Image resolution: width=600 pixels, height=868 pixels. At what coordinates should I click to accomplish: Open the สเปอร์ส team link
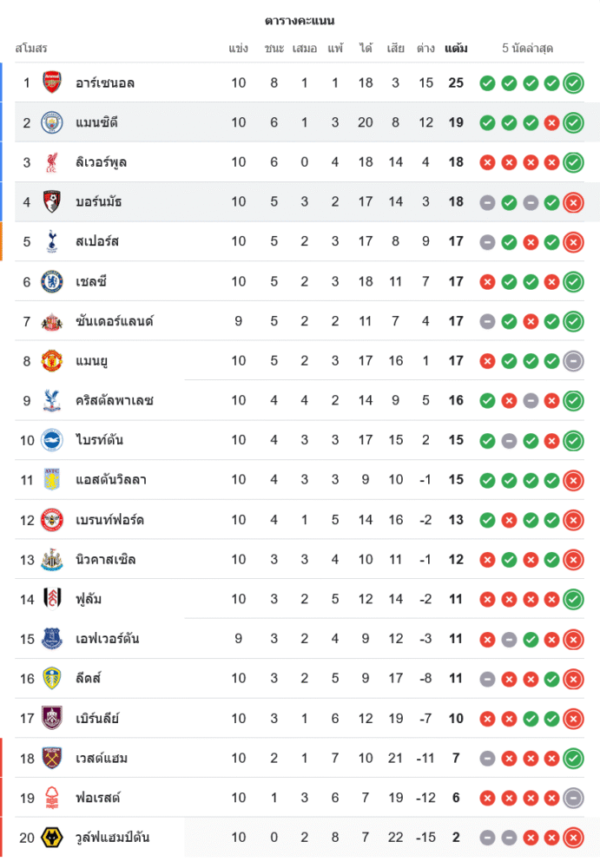pos(97,241)
